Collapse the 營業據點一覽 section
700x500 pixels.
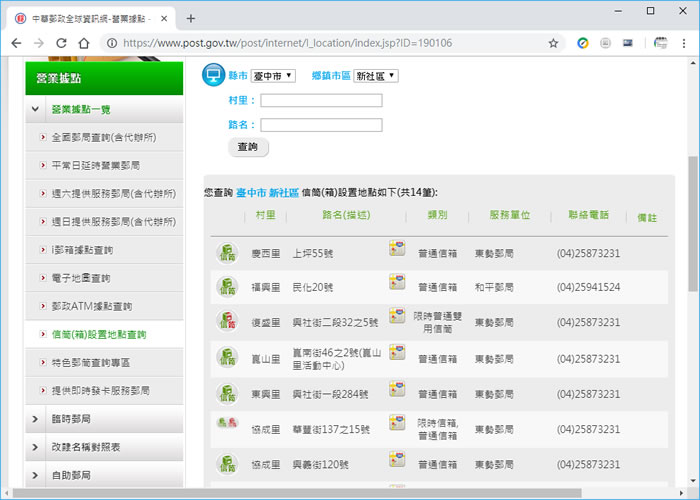(104, 109)
